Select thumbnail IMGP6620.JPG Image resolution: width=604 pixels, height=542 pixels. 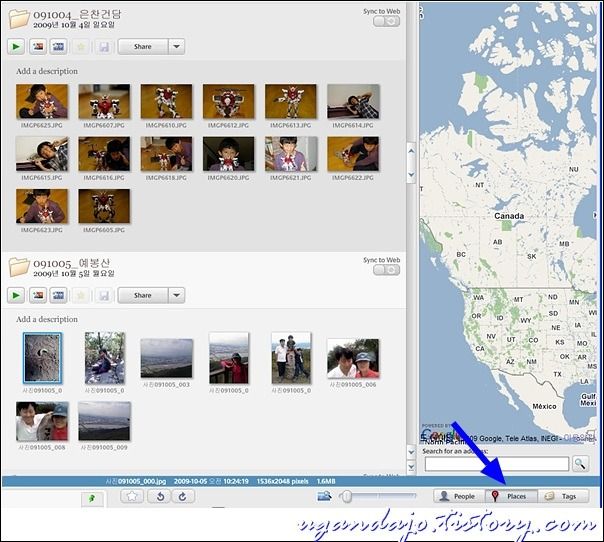228,154
